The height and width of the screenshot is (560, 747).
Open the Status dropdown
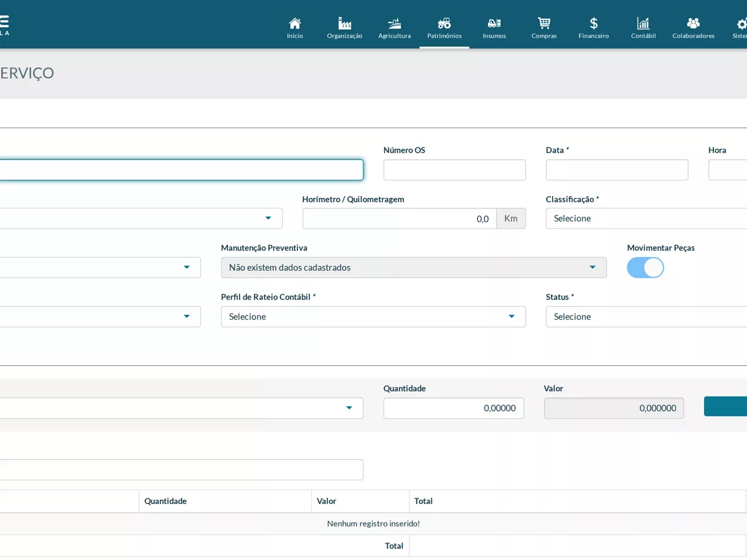coord(646,317)
